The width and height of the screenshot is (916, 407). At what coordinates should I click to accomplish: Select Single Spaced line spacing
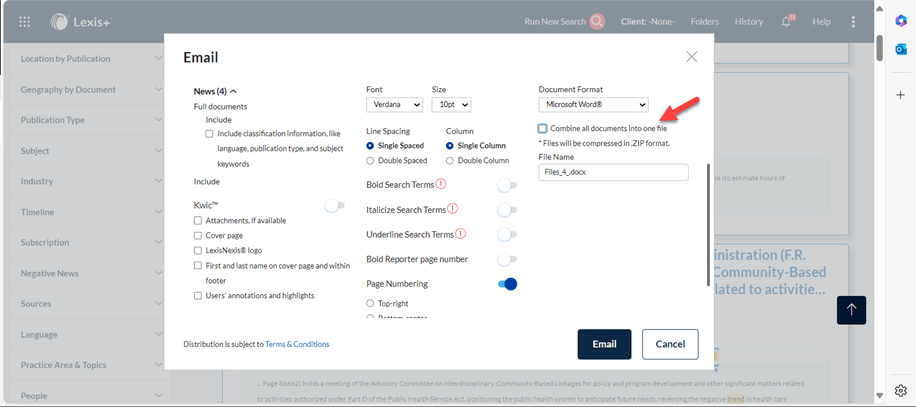pyautogui.click(x=370, y=145)
